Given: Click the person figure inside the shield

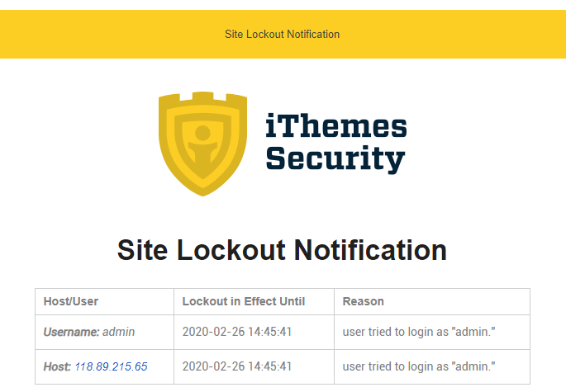Looking at the screenshot, I should [x=202, y=142].
